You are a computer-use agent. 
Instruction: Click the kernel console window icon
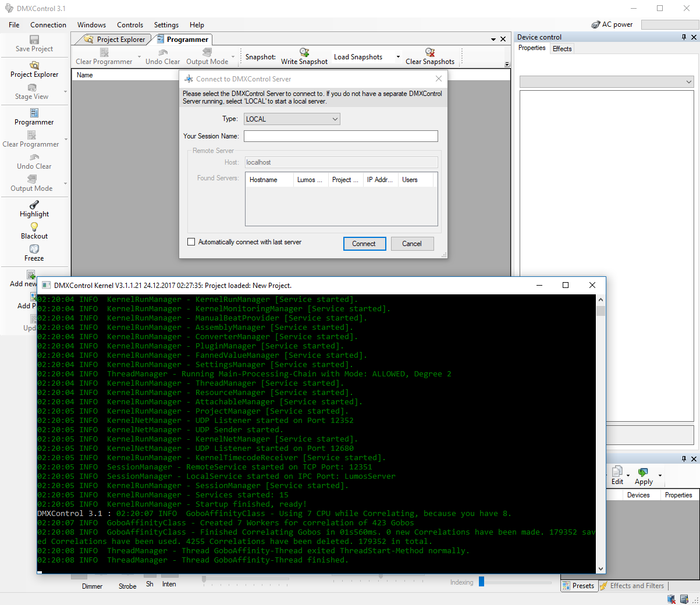coord(47,286)
